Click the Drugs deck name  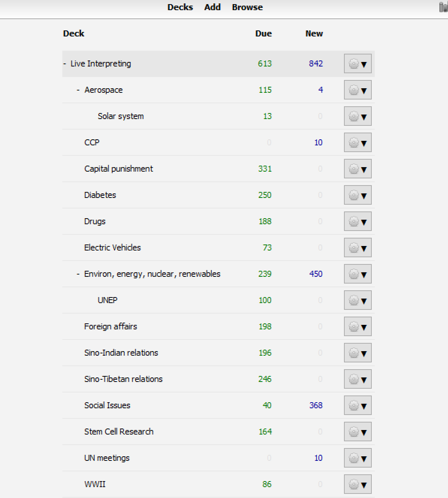95,222
